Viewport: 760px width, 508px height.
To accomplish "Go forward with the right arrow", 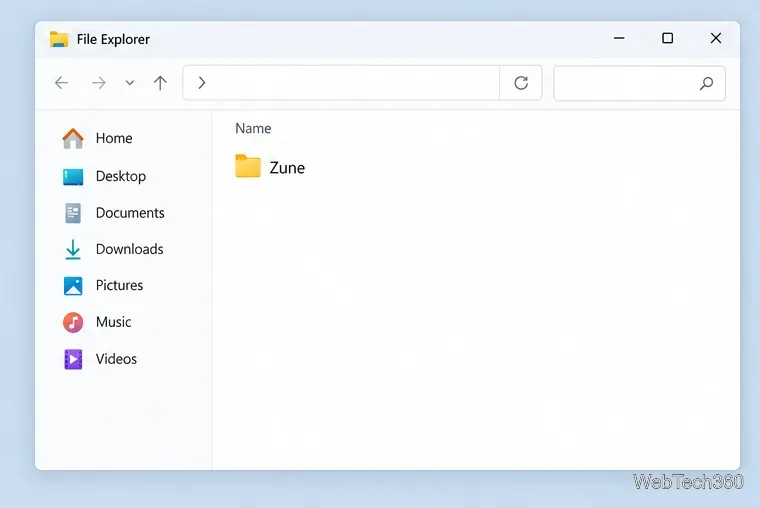I will pos(98,83).
